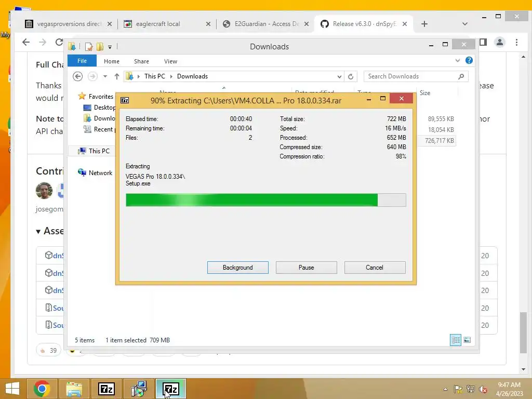Reload the Chrome page
Viewport: 532px width, 399px height.
[x=59, y=42]
